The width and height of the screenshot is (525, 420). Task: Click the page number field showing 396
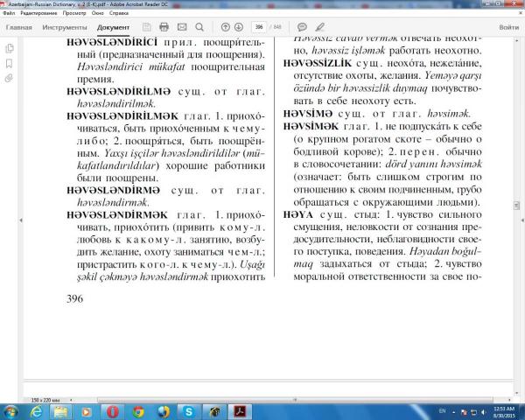coord(259,27)
